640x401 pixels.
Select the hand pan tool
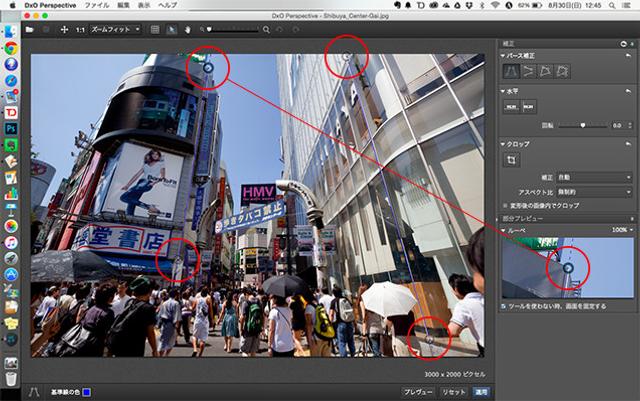(x=188, y=30)
